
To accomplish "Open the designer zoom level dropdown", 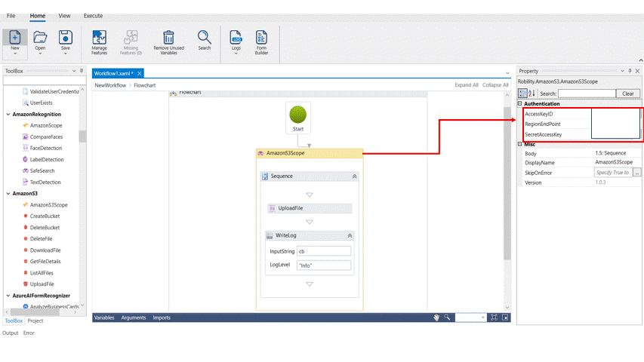I will 482,318.
